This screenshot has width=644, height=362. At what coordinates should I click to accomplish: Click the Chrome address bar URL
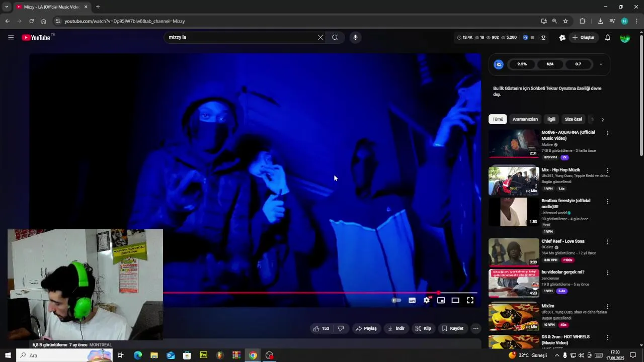pyautogui.click(x=125, y=21)
